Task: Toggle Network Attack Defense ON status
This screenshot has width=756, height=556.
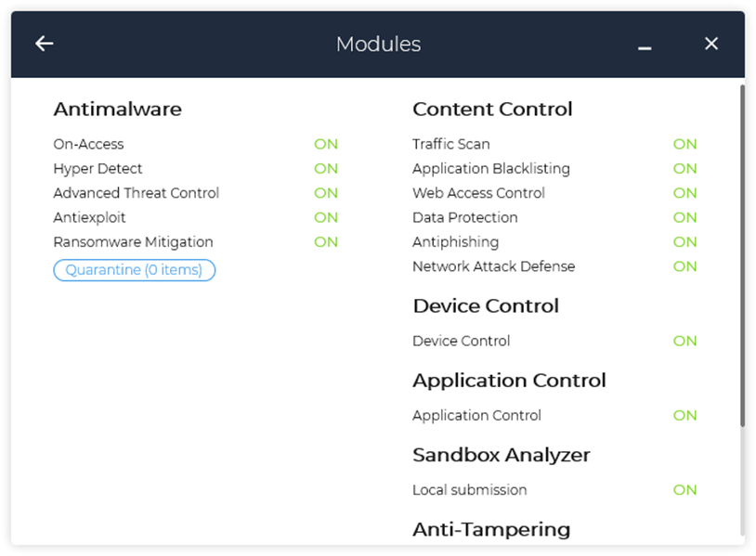Action: pos(685,266)
